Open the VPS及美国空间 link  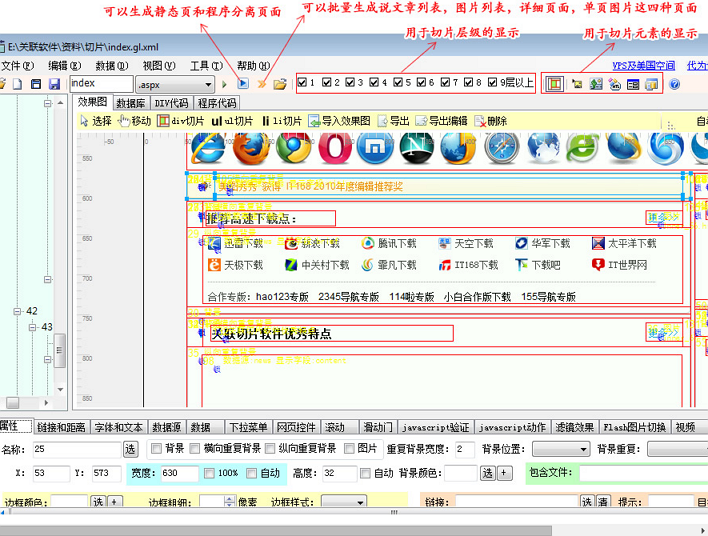tap(643, 66)
